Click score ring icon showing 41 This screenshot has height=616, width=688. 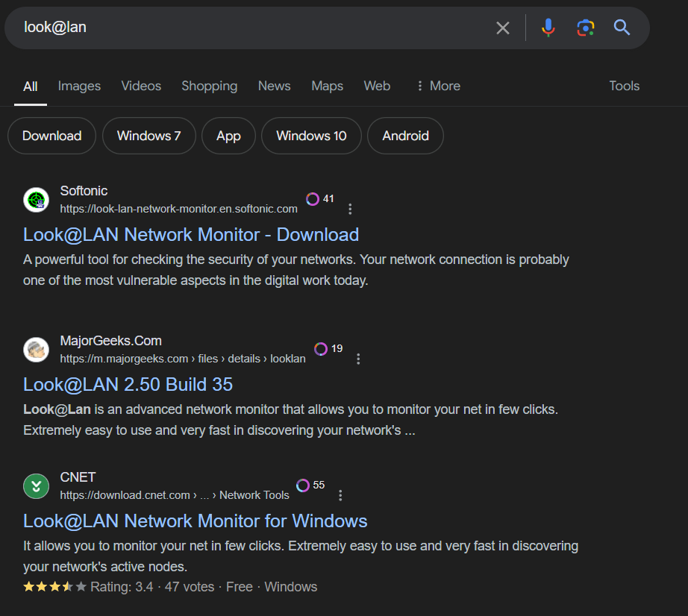313,199
